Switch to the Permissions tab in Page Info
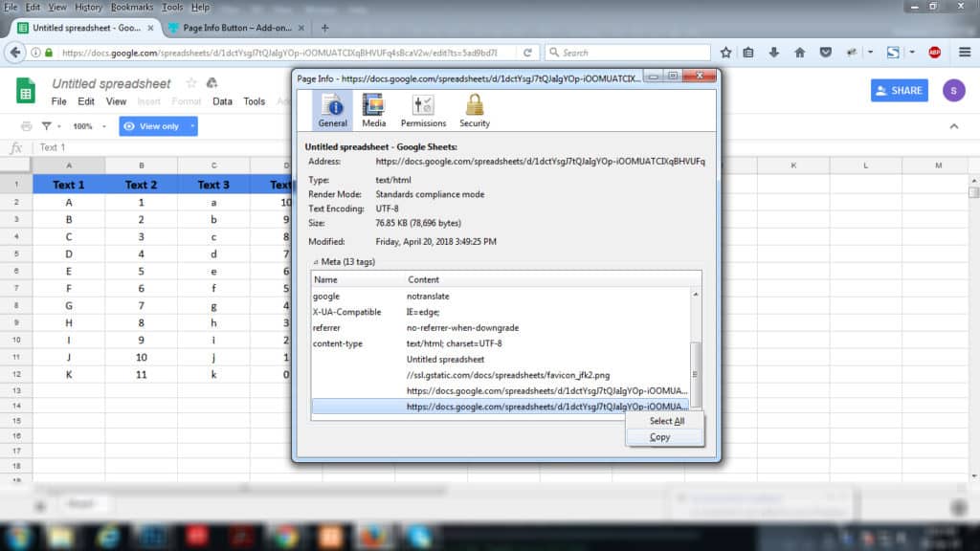The image size is (980, 551). click(x=423, y=111)
